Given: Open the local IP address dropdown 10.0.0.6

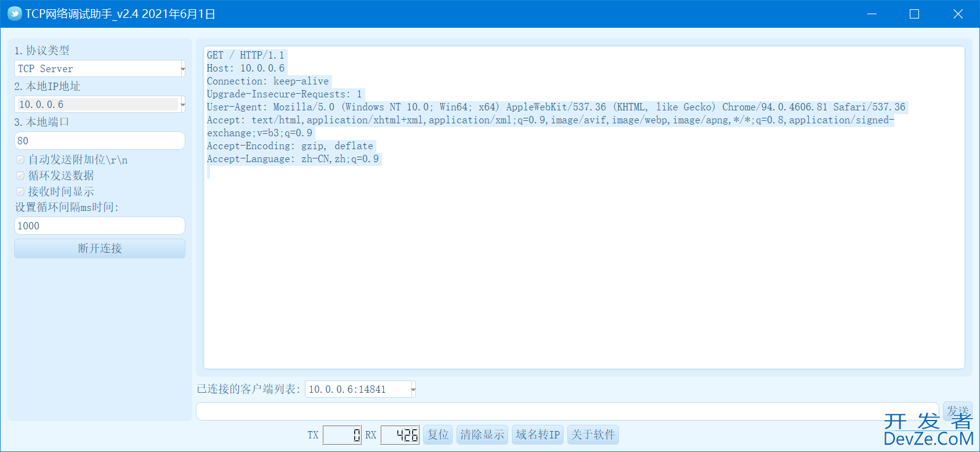Looking at the screenshot, I should tap(100, 104).
